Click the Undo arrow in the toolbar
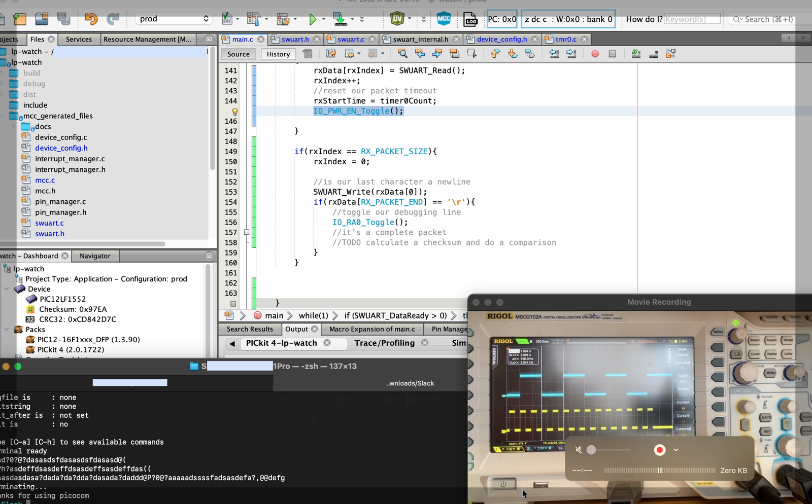Viewport: 812px width, 504px height. (91, 19)
